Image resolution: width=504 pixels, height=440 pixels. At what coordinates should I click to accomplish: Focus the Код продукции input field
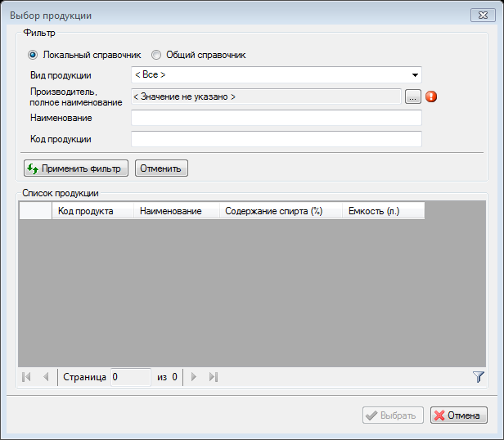[x=277, y=139]
